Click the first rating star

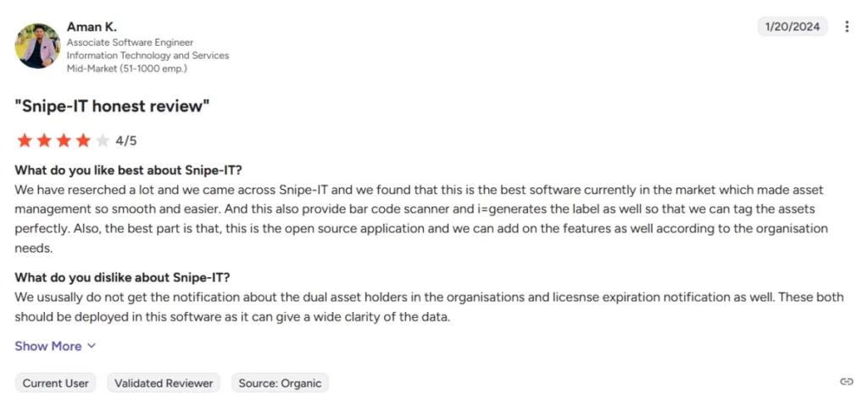(x=25, y=141)
